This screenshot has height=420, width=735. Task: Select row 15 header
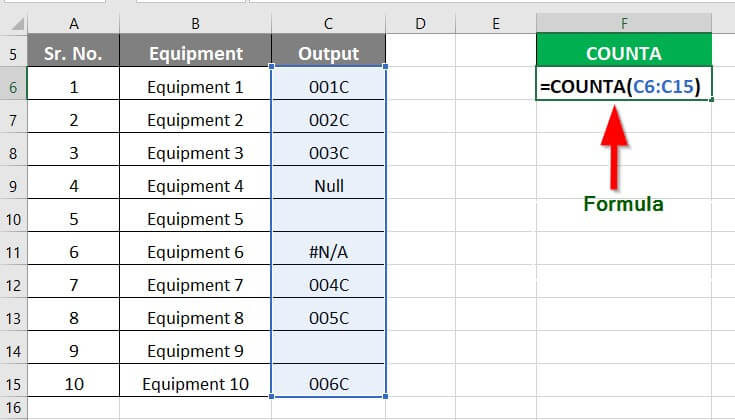13,383
